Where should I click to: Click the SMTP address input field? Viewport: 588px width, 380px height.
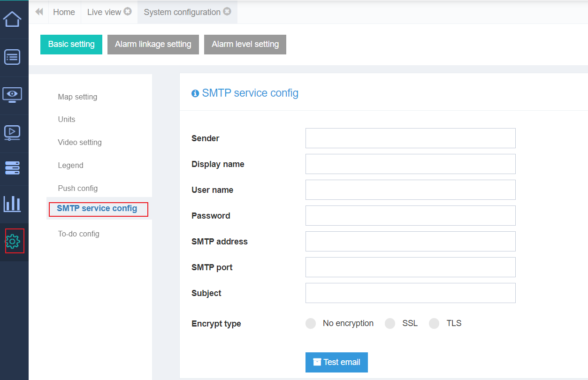pyautogui.click(x=410, y=241)
